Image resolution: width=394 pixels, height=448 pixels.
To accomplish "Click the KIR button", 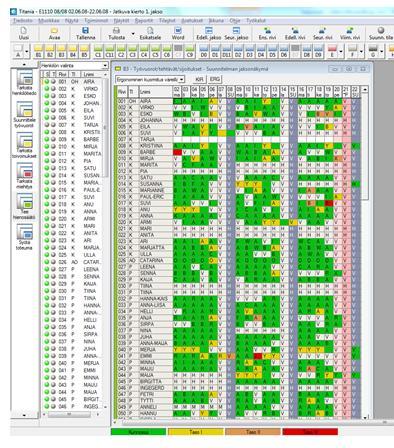I will tap(199, 79).
